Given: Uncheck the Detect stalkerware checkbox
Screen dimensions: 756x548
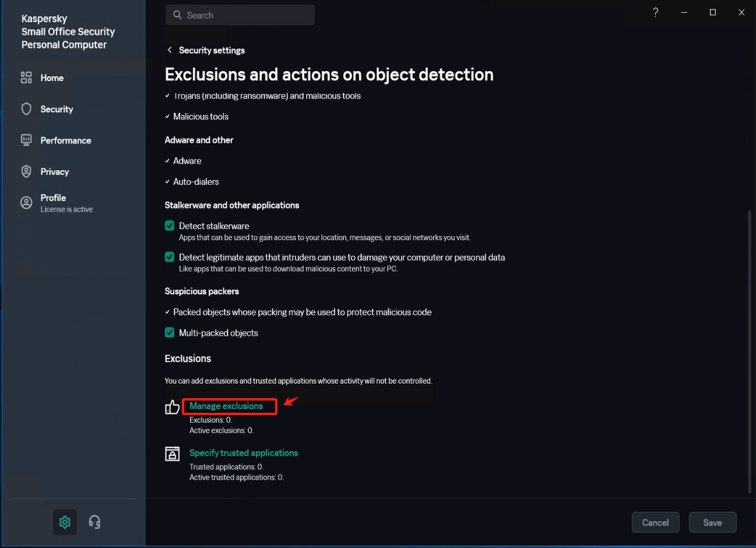Looking at the screenshot, I should (170, 226).
